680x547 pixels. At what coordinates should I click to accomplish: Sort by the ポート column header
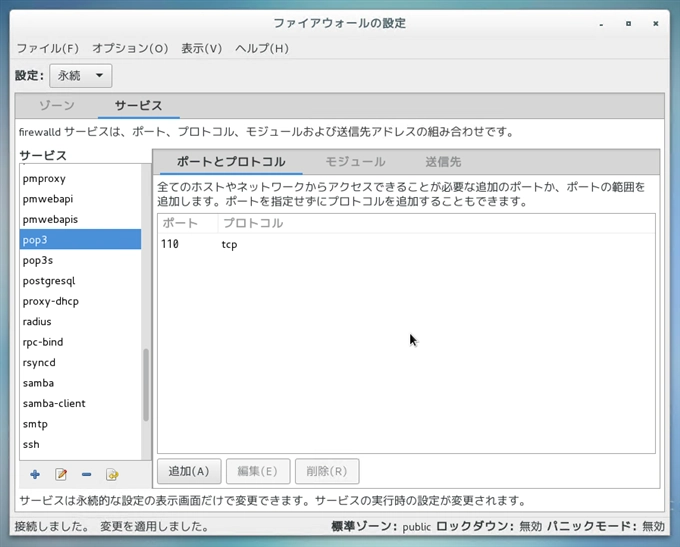(x=188, y=223)
